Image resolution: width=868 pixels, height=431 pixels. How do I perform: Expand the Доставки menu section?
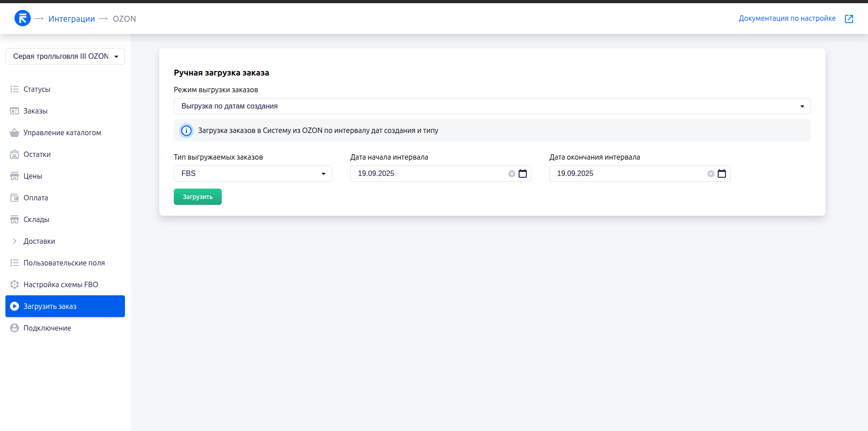[x=39, y=241]
